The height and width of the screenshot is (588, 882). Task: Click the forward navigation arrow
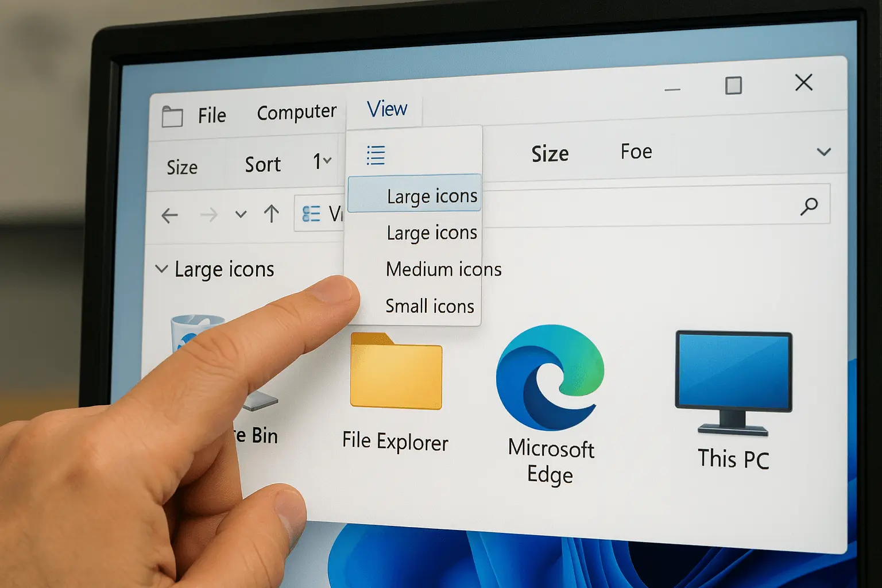[x=209, y=215]
